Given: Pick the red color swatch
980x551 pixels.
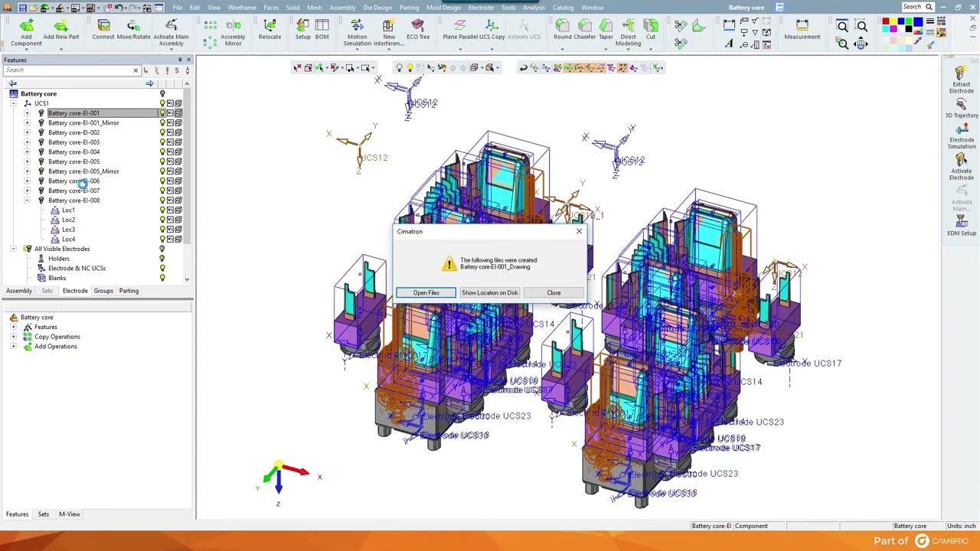Looking at the screenshot, I should (885, 22).
